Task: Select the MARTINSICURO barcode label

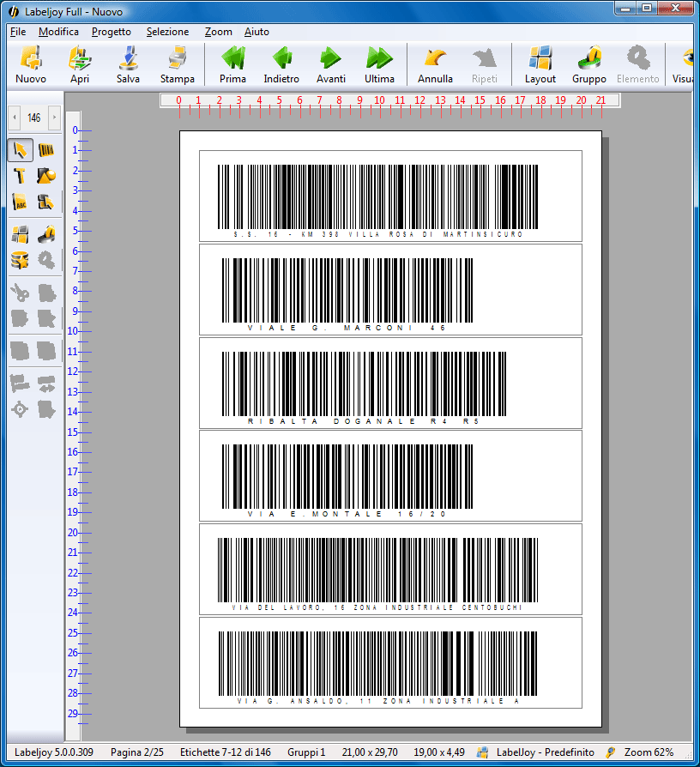Action: pyautogui.click(x=377, y=201)
